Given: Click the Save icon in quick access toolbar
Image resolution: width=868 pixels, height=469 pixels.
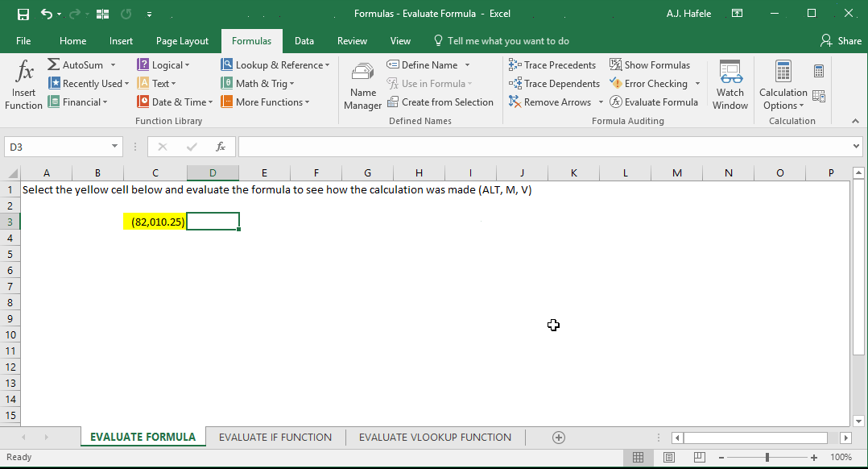Looking at the screenshot, I should pyautogui.click(x=23, y=14).
